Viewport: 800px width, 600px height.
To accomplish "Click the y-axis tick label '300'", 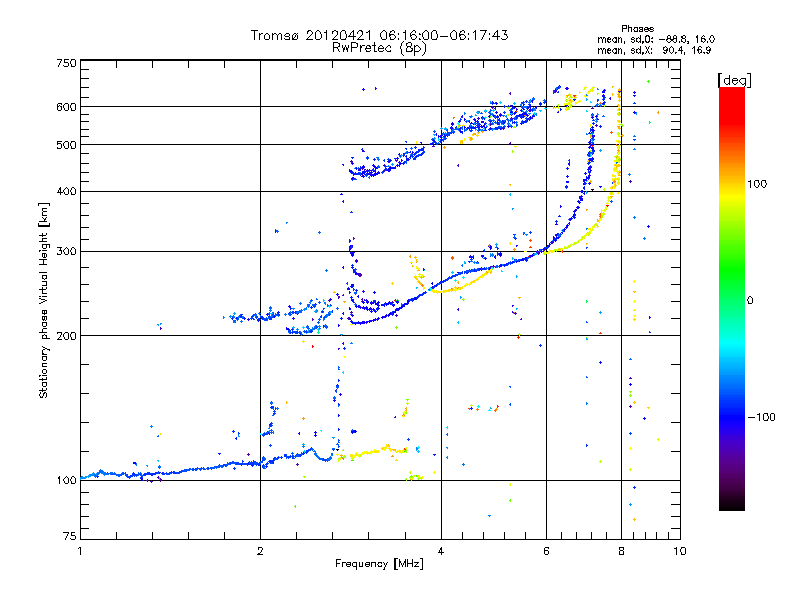I will click(66, 252).
